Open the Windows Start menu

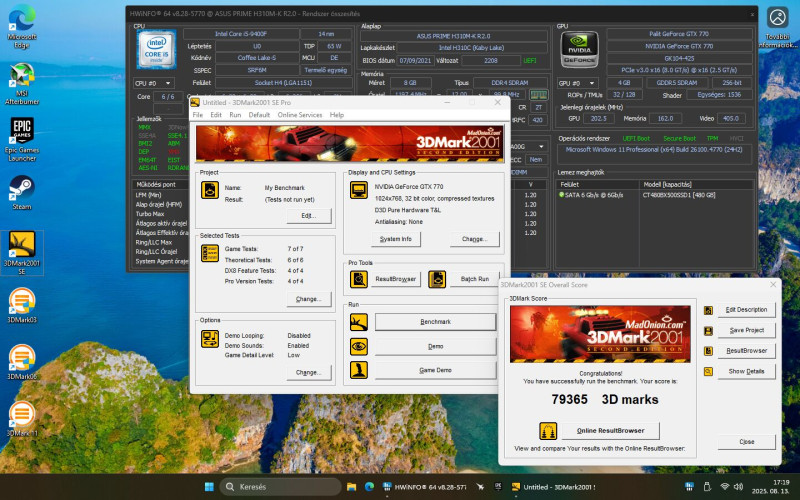(x=209, y=487)
